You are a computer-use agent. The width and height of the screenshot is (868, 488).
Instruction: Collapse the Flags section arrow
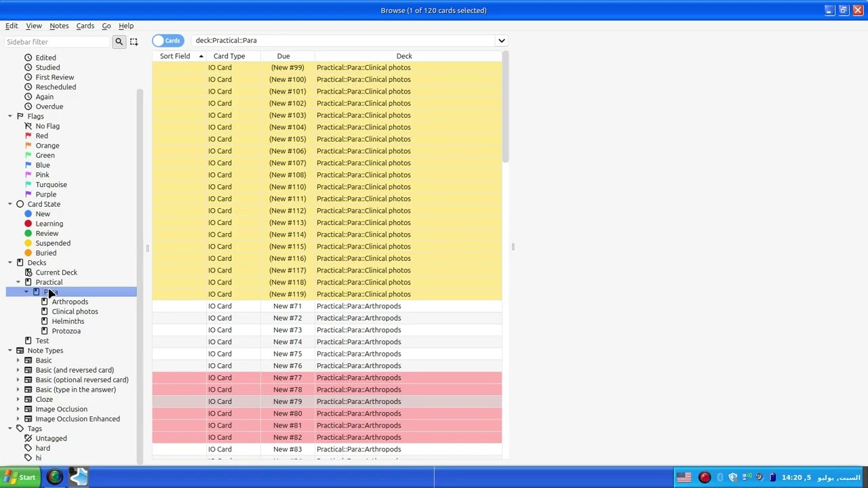(10, 117)
